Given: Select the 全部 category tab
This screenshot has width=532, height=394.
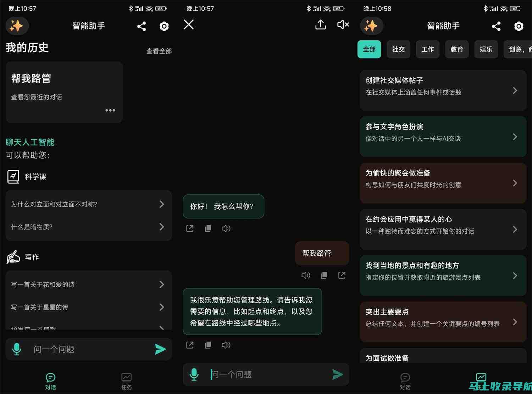Looking at the screenshot, I should click(369, 49).
